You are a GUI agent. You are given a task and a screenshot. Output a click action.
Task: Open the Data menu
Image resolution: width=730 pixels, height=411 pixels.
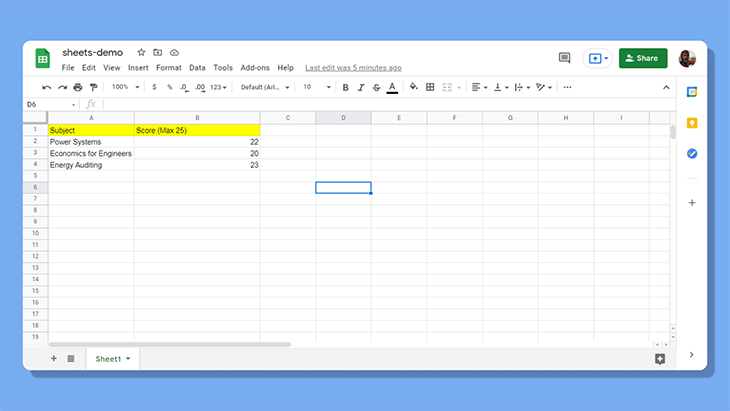click(197, 67)
